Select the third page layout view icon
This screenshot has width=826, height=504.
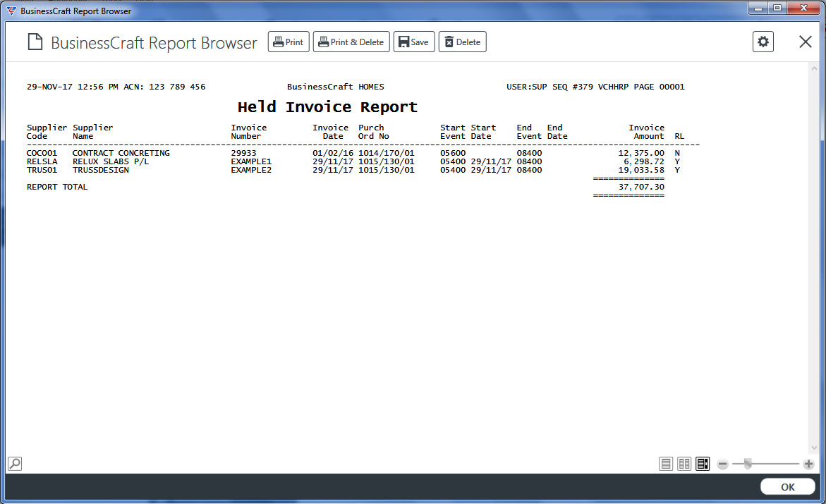(x=703, y=464)
